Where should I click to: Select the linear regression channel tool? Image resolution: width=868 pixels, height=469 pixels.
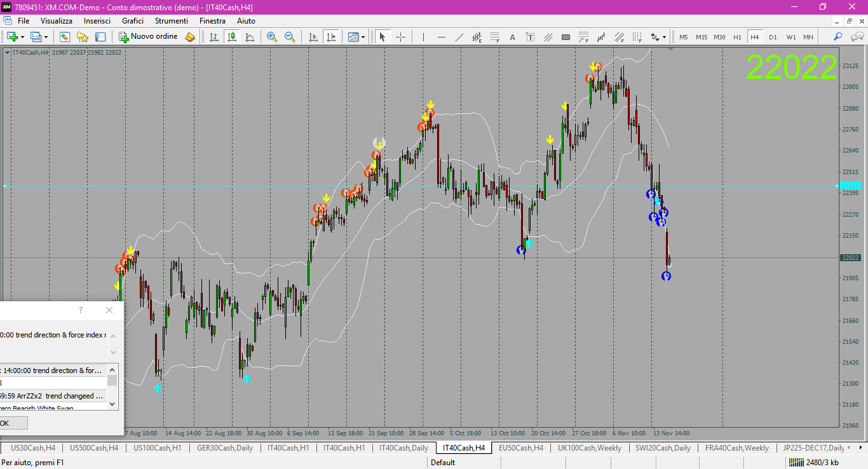click(x=601, y=37)
